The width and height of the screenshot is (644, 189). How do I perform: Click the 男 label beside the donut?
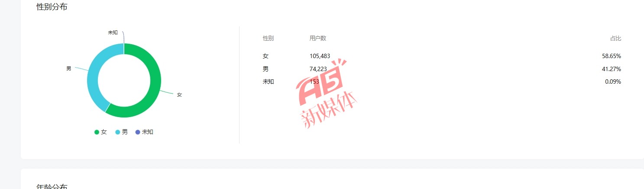coord(68,68)
